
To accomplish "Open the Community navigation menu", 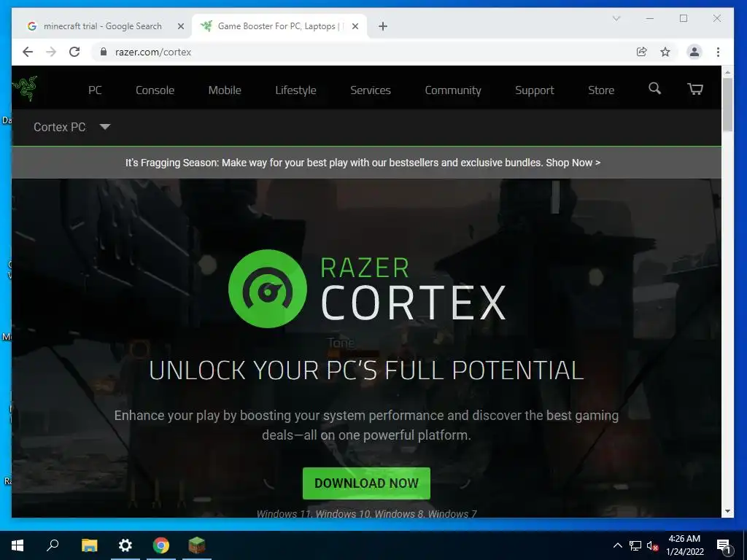I will coord(452,90).
